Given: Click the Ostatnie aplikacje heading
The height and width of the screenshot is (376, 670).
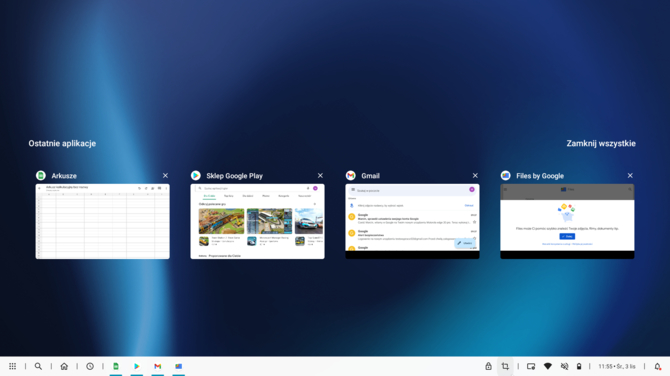Looking at the screenshot, I should click(62, 144).
